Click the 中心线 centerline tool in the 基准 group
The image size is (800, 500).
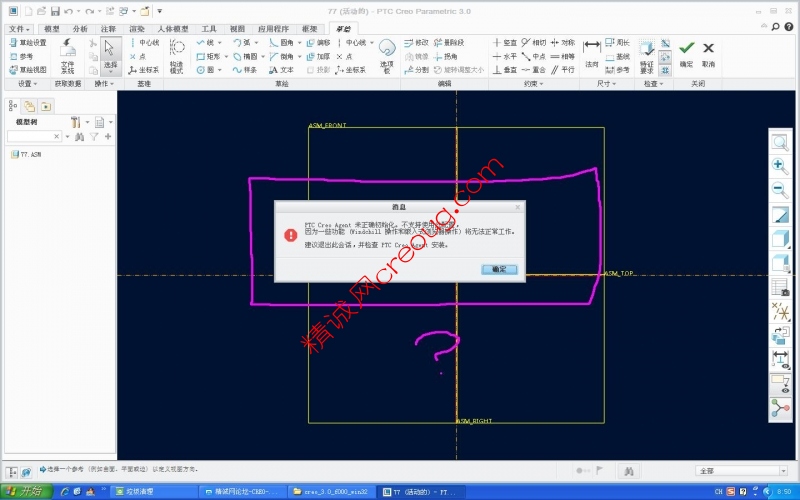click(x=144, y=43)
